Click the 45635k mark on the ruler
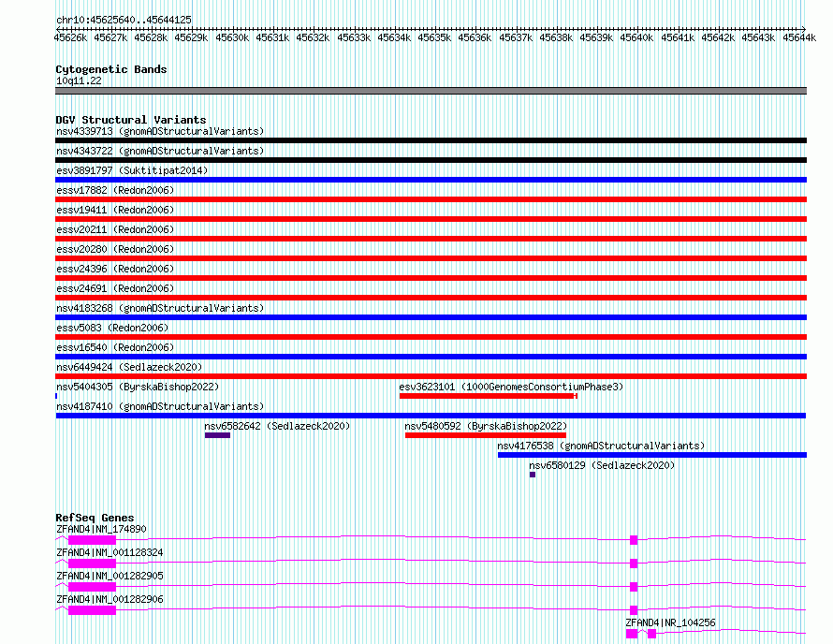This screenshot has height=644, width=833. [434, 37]
